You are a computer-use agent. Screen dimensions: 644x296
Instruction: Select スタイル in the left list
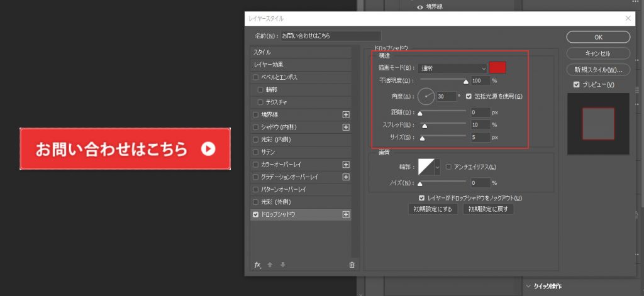[301, 52]
